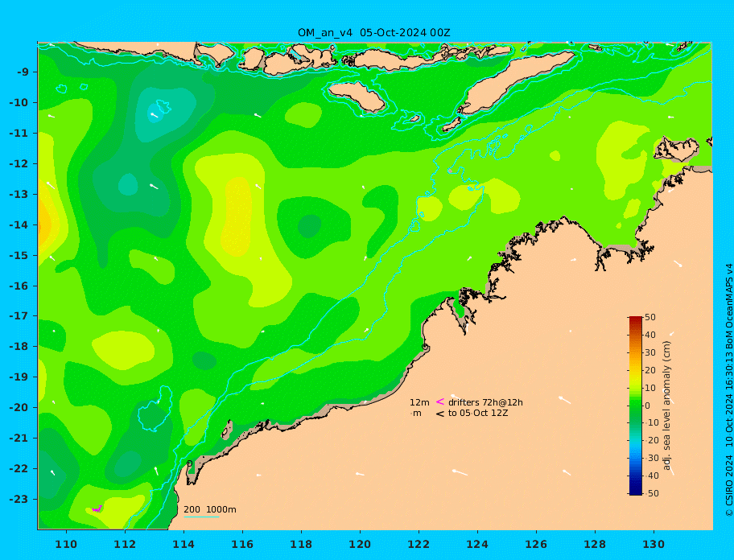Click the CSIRO 2024 copyright text

(729, 390)
